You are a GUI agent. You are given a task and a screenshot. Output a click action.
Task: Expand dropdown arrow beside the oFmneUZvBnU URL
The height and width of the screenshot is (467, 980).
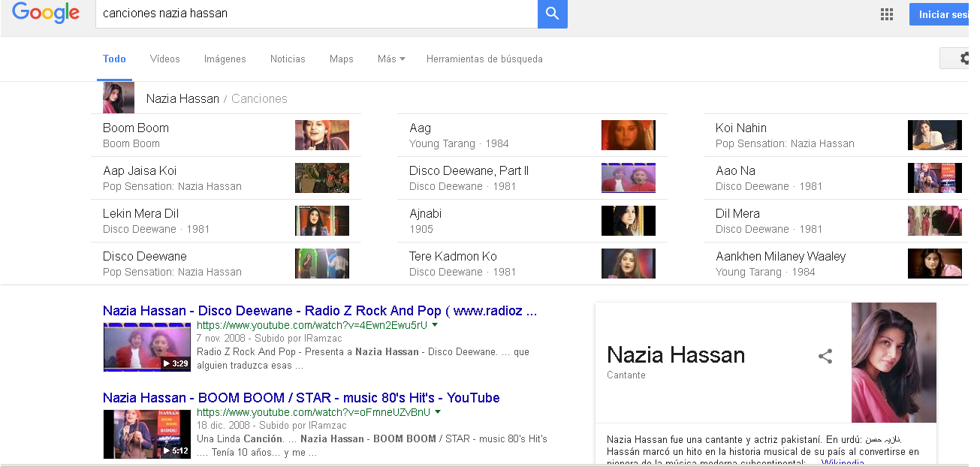tap(438, 413)
